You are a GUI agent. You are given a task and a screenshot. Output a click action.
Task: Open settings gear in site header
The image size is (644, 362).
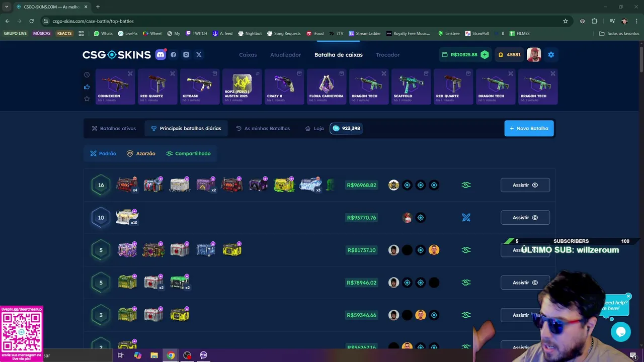551,55
